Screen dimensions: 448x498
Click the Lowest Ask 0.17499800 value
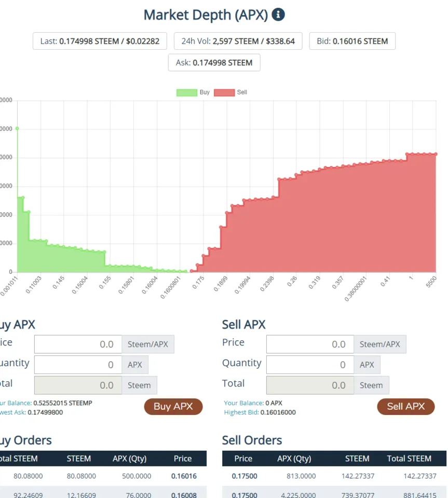[x=45, y=412]
